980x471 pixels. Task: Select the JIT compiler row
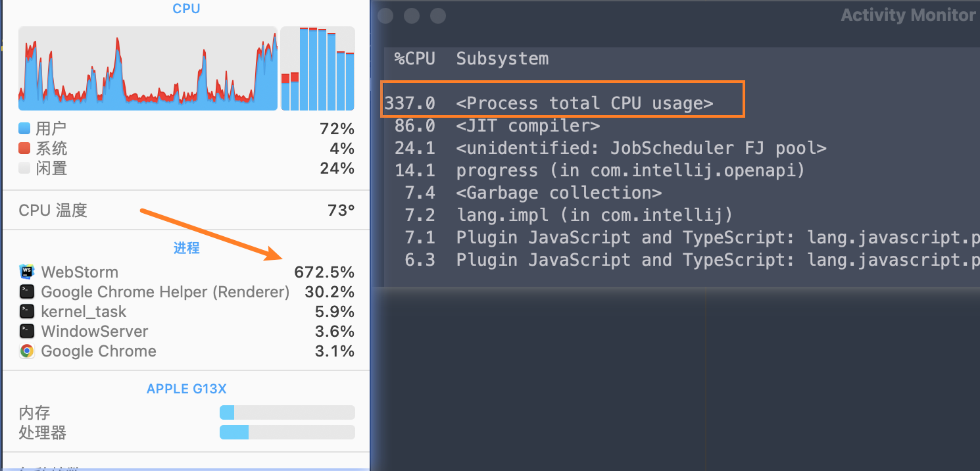[527, 126]
